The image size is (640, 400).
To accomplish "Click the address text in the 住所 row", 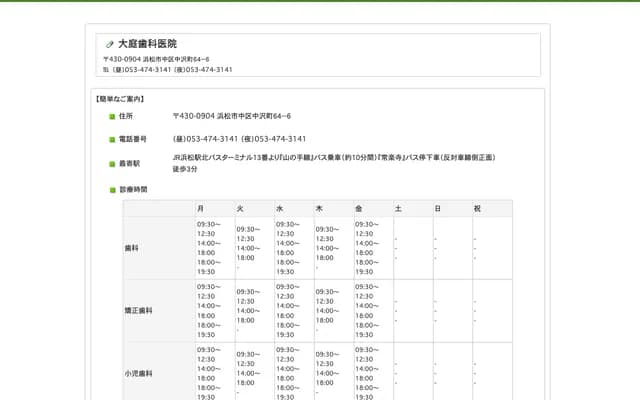I will click(x=231, y=117).
